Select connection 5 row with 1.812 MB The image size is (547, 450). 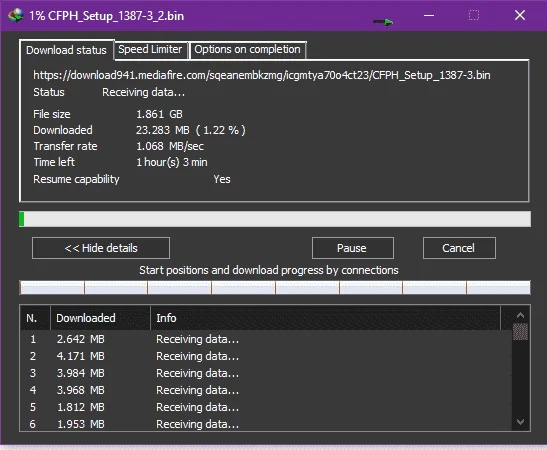click(267, 407)
